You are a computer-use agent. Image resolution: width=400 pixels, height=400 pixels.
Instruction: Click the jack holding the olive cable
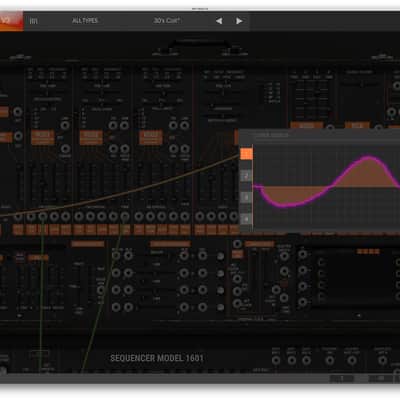point(125,217)
